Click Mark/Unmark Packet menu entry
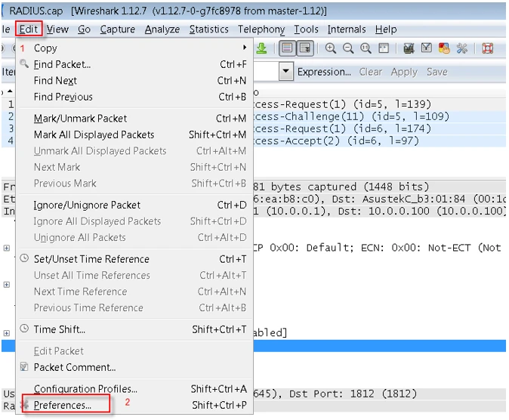 click(80, 119)
